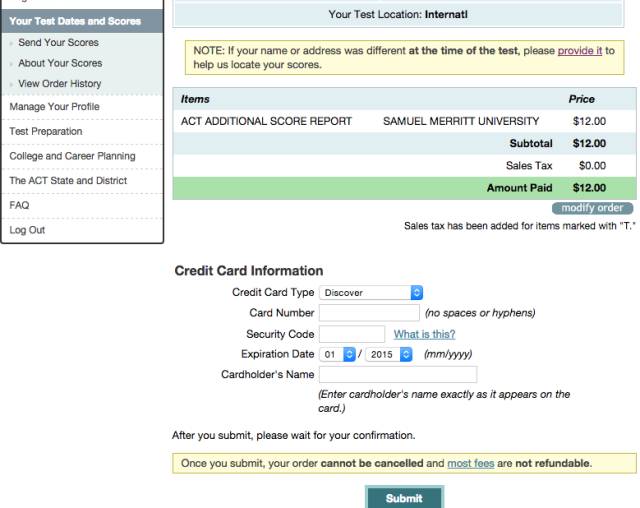640x508 pixels.
Task: Open College and Career Planning
Action: [x=72, y=156]
